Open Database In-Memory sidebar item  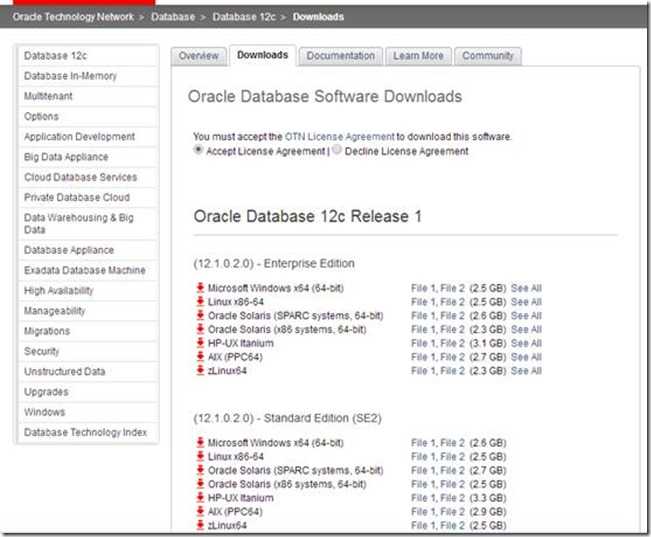tap(88, 76)
